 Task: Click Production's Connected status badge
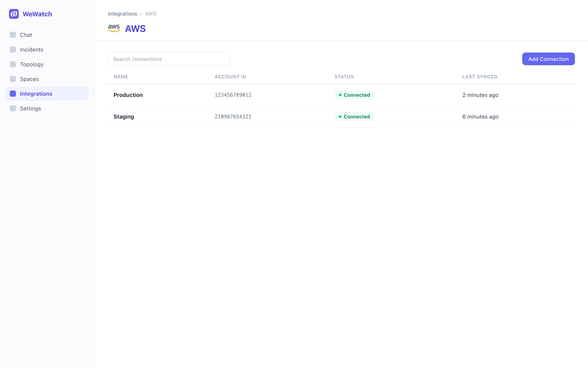pyautogui.click(x=354, y=95)
